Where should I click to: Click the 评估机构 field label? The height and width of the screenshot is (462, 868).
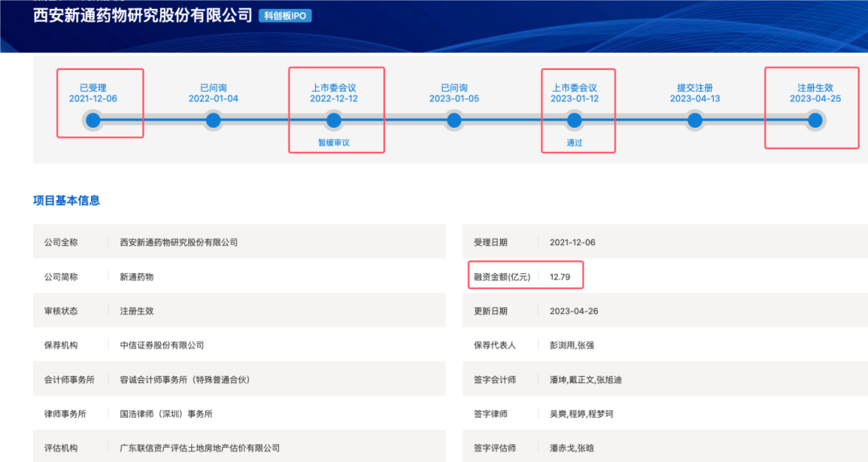pos(61,448)
